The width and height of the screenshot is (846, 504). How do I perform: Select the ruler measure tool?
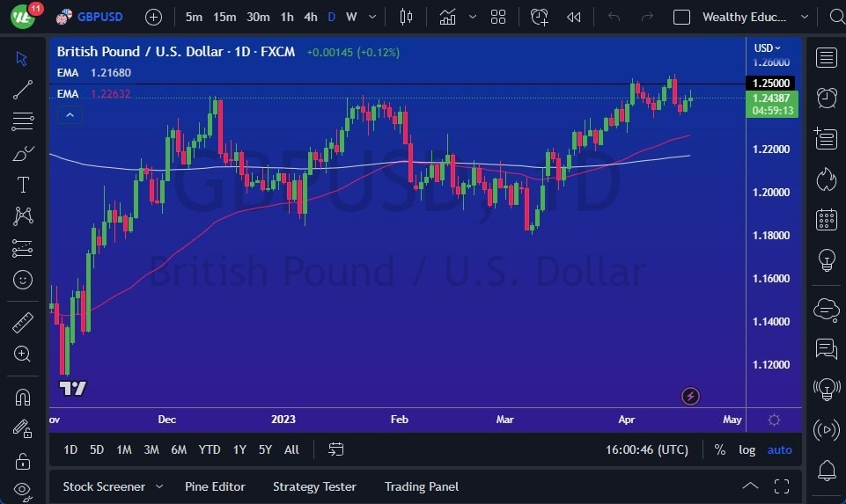coord(23,322)
